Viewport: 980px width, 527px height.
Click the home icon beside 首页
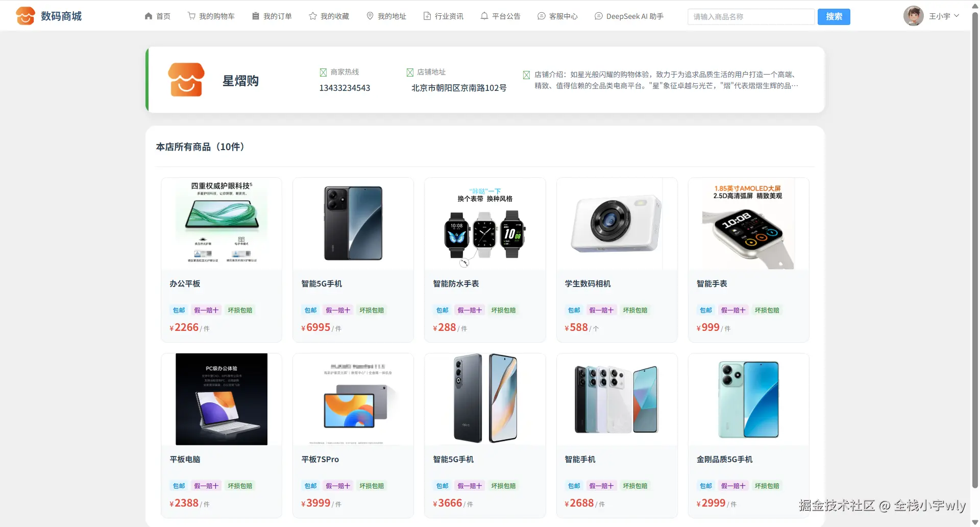click(149, 16)
